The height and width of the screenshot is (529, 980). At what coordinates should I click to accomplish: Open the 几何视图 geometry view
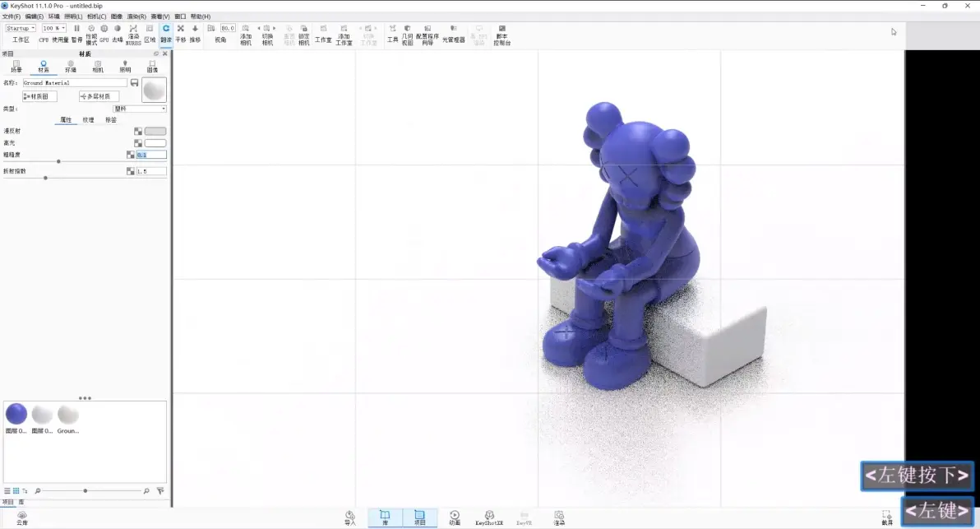click(408, 35)
